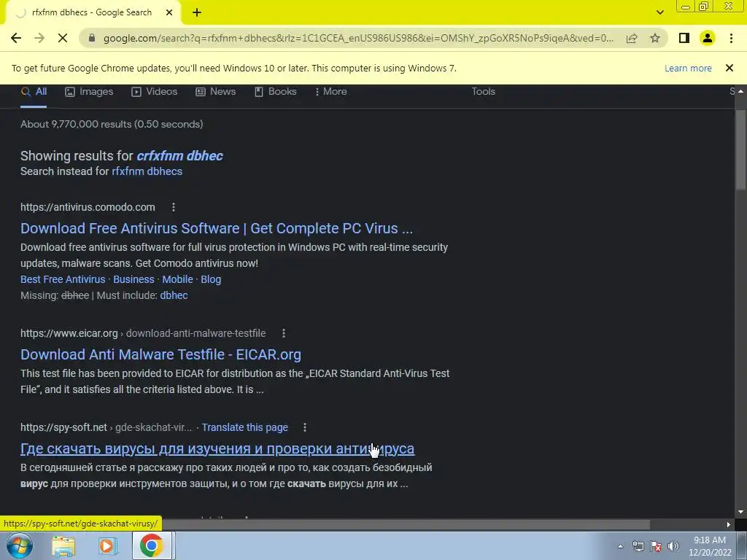Expand the More search categories
The height and width of the screenshot is (560, 747).
tap(330, 91)
